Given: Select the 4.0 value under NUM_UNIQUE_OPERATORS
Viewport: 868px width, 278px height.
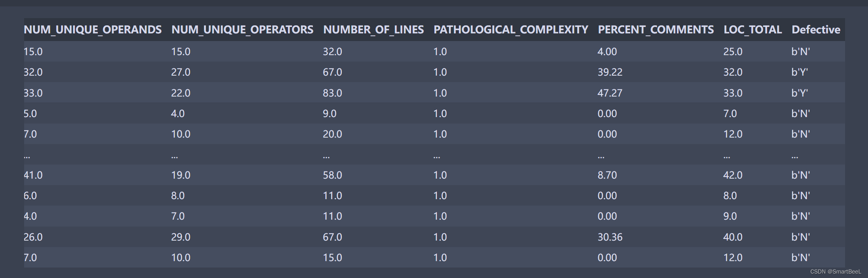Looking at the screenshot, I should click(x=178, y=113).
